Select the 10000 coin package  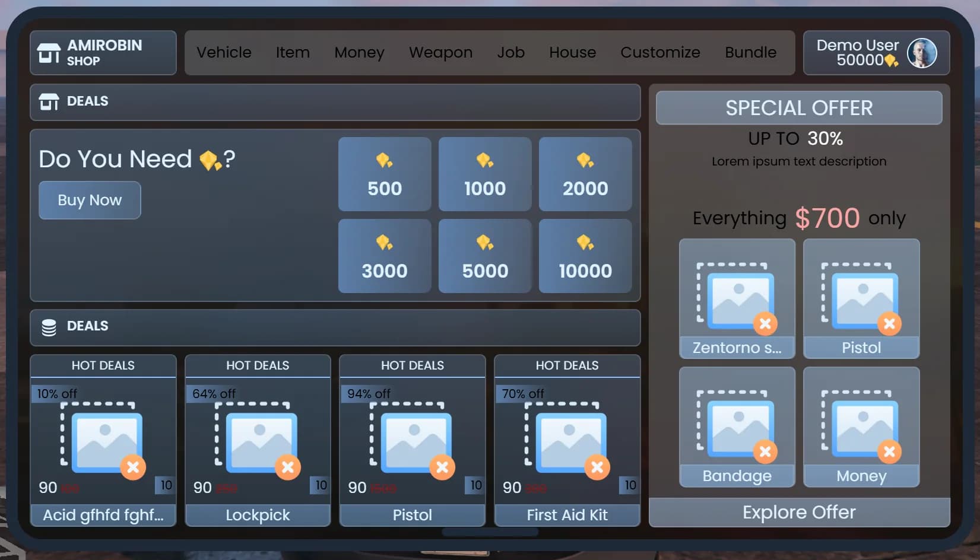pyautogui.click(x=585, y=256)
